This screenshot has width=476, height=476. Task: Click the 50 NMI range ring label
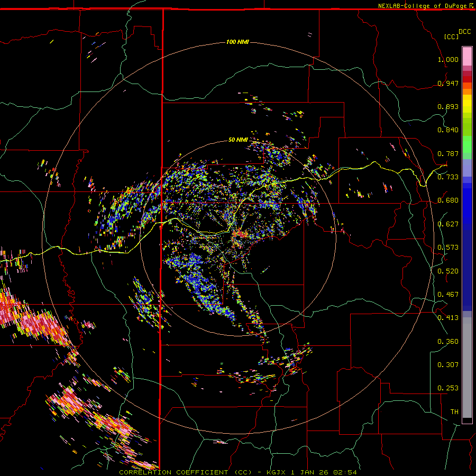point(238,140)
